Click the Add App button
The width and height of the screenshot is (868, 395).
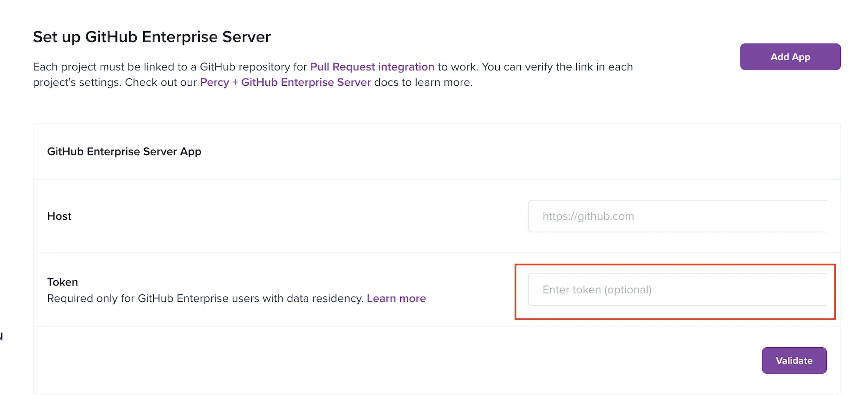(x=790, y=57)
